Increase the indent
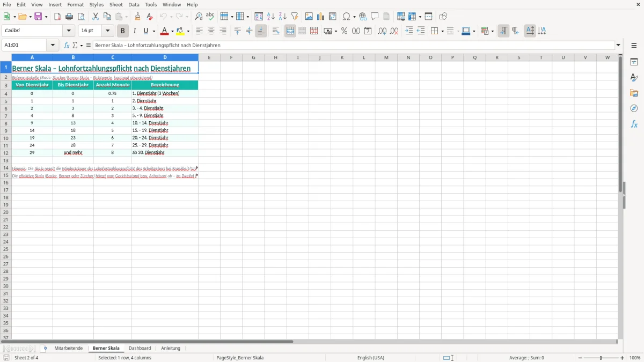The width and height of the screenshot is (644, 362). tap(409, 31)
